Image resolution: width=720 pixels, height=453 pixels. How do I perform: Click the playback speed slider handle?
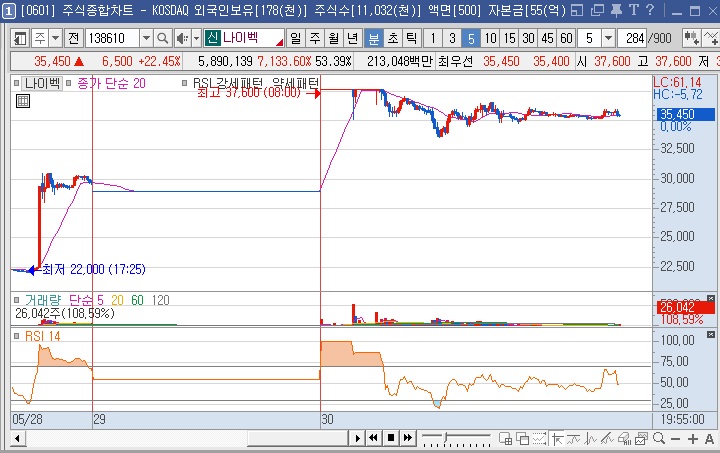coord(445,436)
